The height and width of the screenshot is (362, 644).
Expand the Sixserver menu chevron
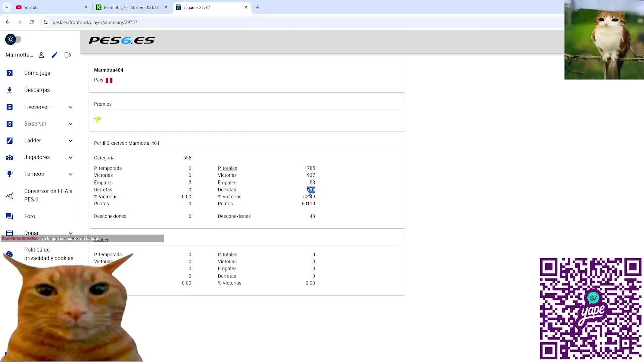(70, 124)
